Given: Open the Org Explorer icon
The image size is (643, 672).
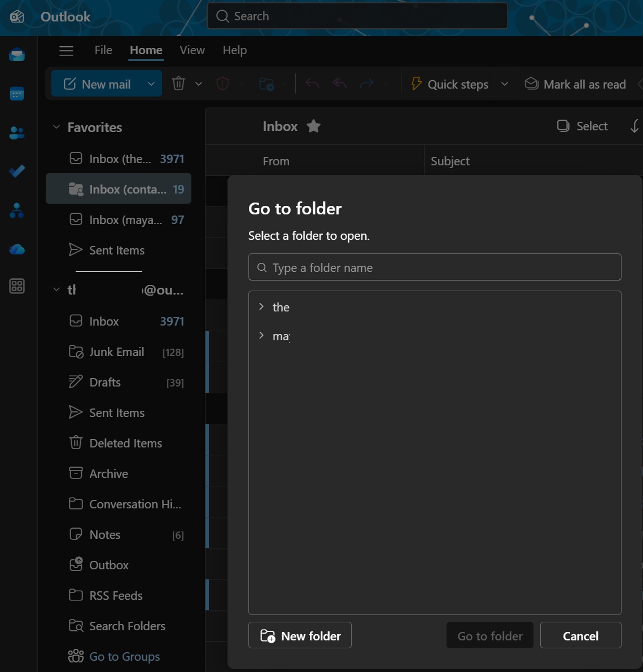Looking at the screenshot, I should [17, 210].
